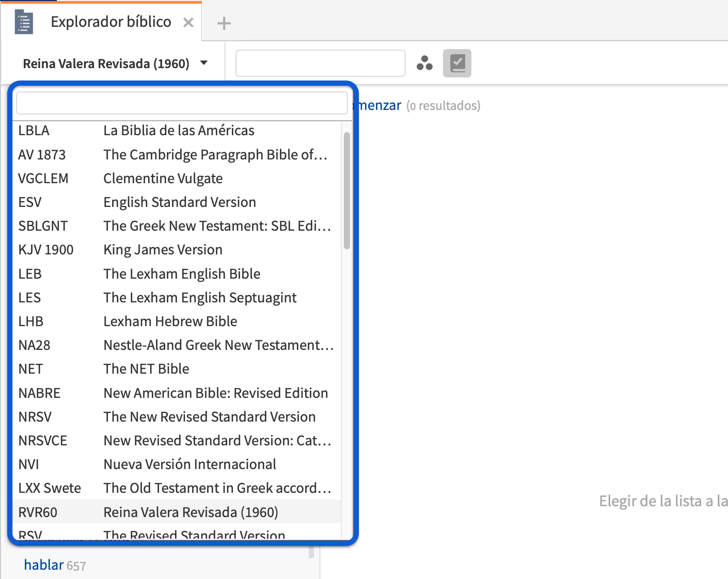
Task: Select LBLA La Biblia de las Américas
Action: click(177, 131)
